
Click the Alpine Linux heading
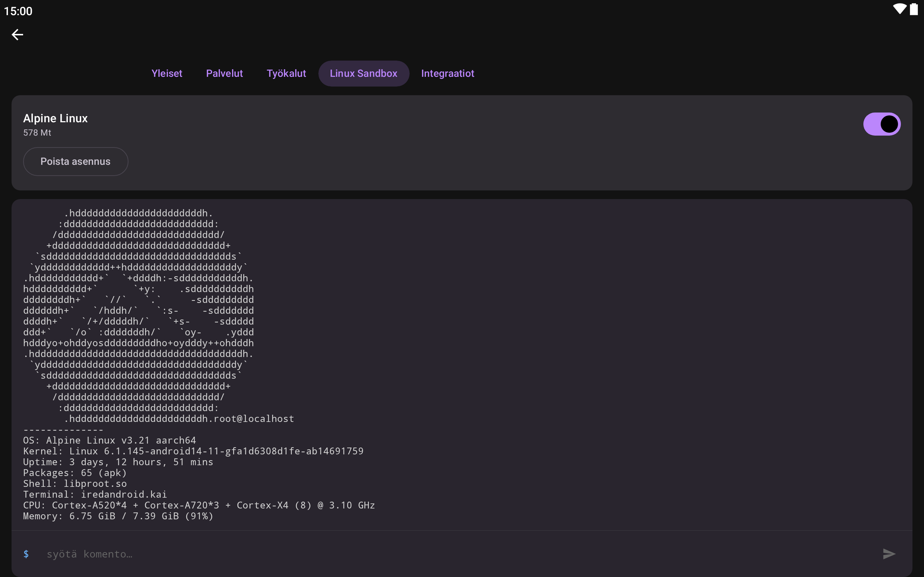[x=55, y=118]
